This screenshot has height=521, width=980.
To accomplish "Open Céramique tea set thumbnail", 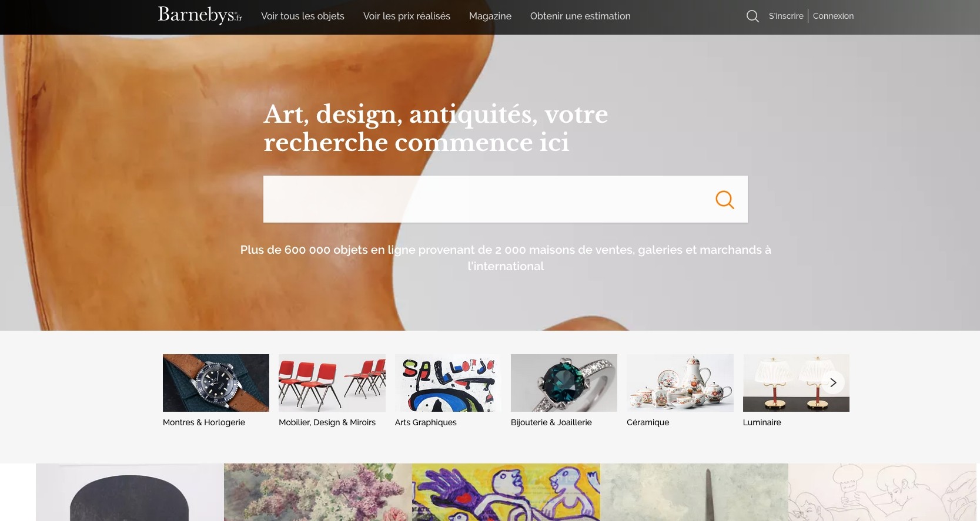I will coord(680,383).
